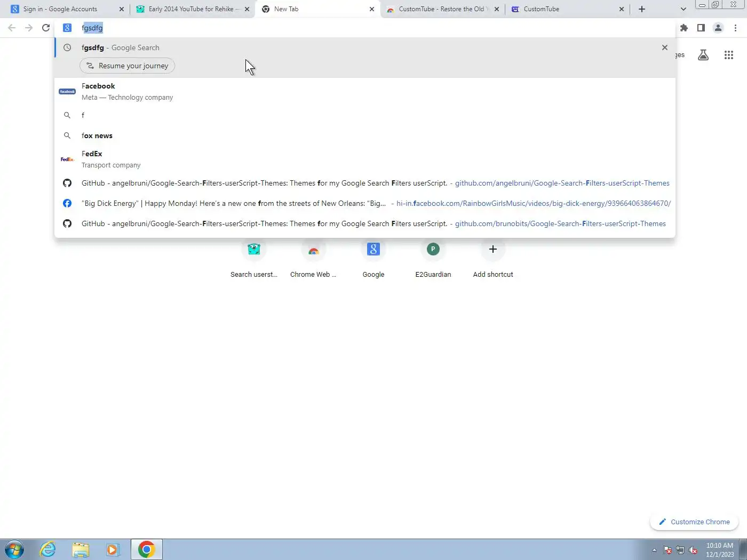
Task: Select the fox news suggestion
Action: tap(365, 135)
